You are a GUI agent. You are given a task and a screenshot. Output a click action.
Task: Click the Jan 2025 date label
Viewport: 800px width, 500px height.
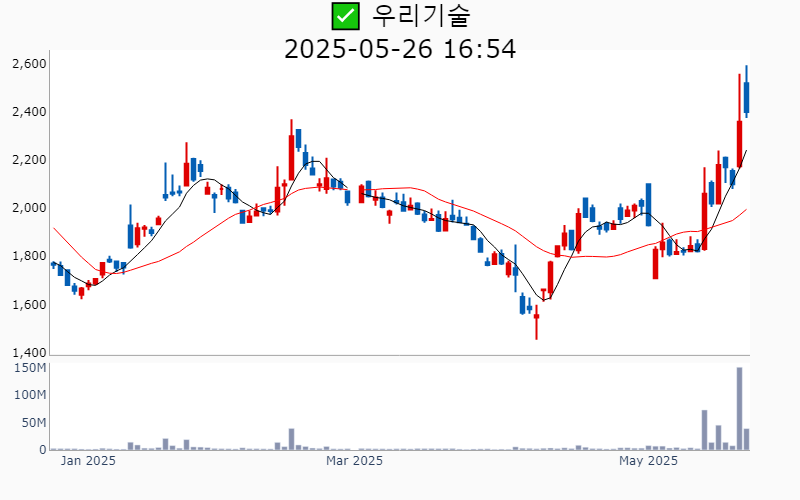[x=88, y=461]
